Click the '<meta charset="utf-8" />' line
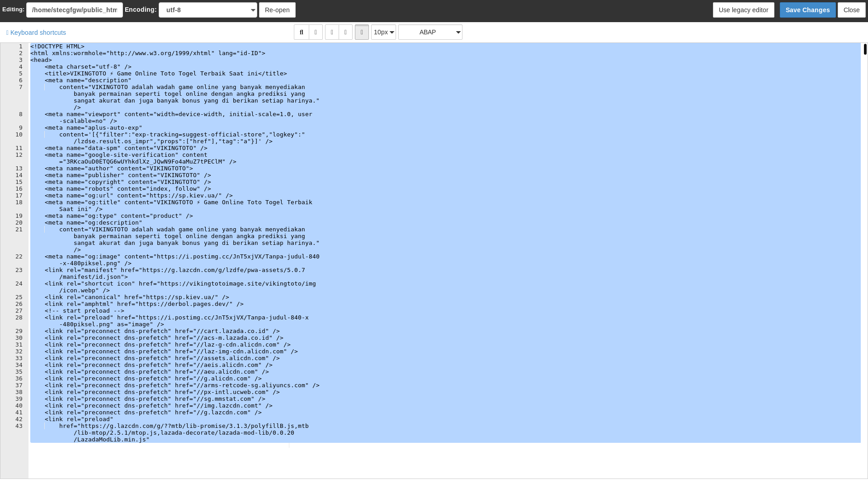 click(x=88, y=67)
